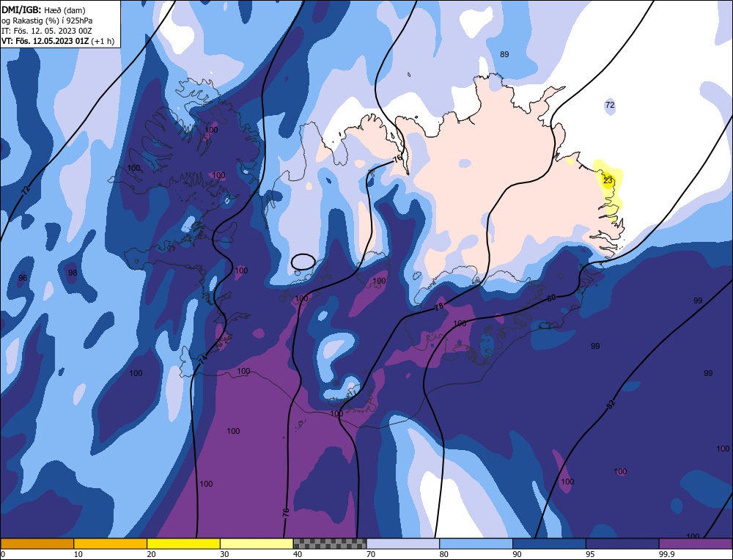Click the '95' legend scale tick label
733x560 pixels.
pyautogui.click(x=590, y=554)
